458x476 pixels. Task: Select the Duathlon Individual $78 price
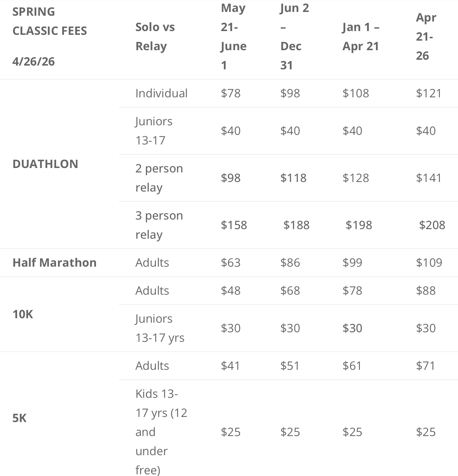231,93
